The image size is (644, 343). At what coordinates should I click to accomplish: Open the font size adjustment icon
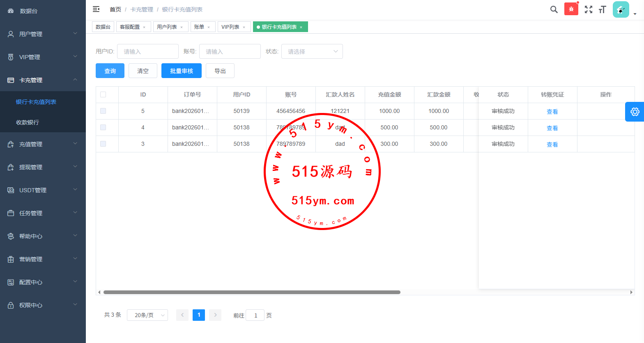pos(603,9)
